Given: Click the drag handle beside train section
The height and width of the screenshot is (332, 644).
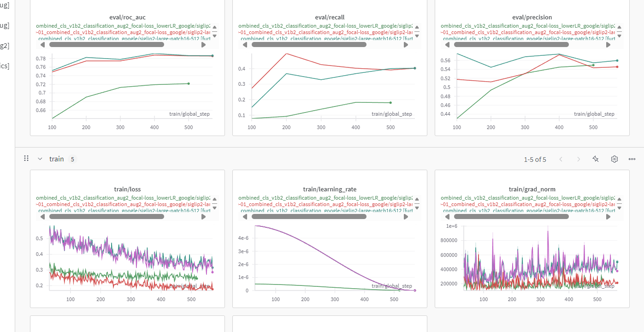Looking at the screenshot, I should pyautogui.click(x=26, y=159).
